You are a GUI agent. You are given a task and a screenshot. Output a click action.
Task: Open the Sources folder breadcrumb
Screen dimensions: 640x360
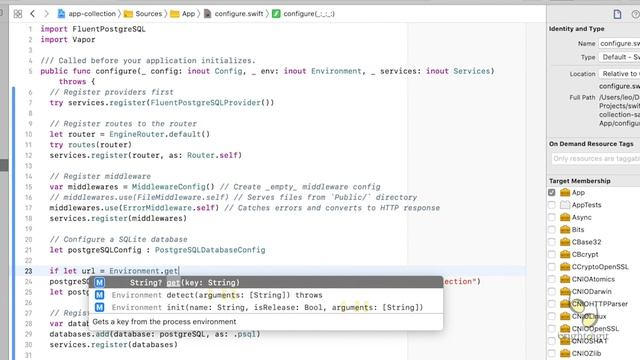click(143, 14)
